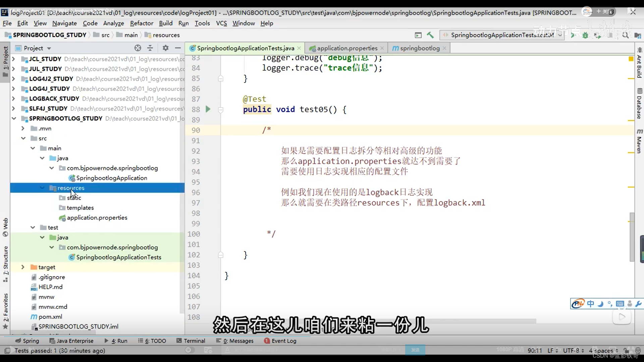Viewport: 644px width, 362px height.
Task: Collapse the test folder
Action: click(x=33, y=228)
